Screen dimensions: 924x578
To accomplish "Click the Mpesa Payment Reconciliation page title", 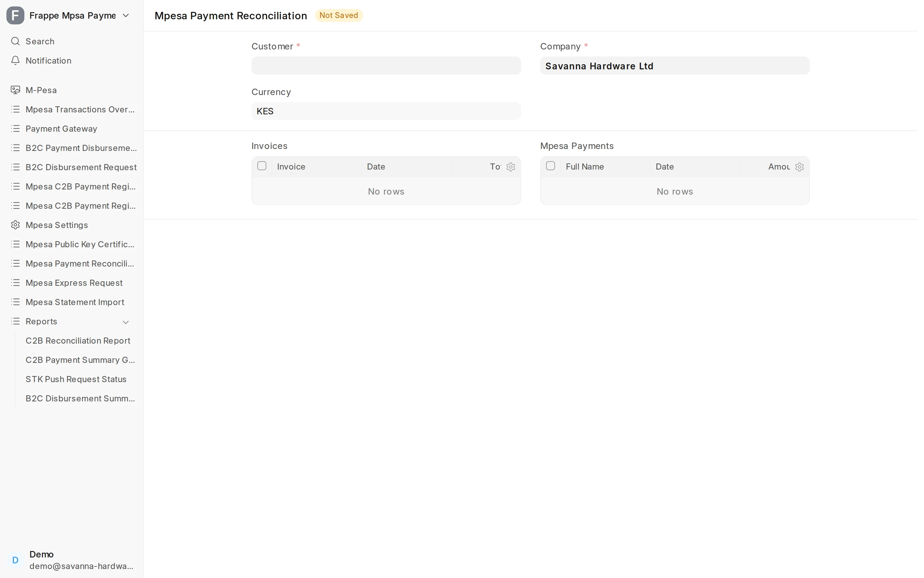I will point(231,16).
